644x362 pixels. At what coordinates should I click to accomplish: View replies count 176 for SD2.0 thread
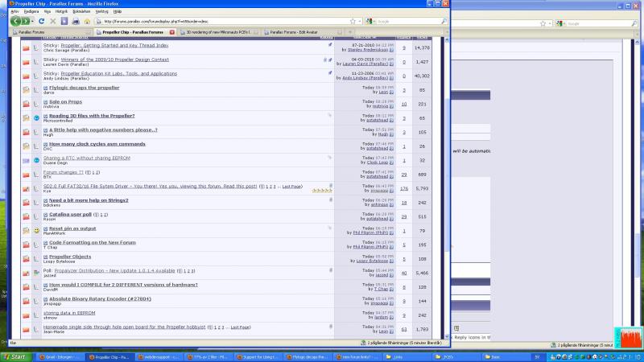click(404, 189)
